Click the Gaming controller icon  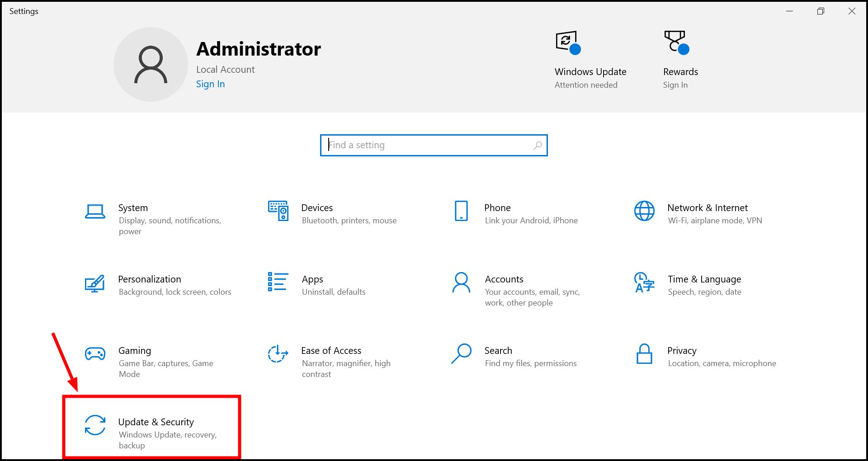(95, 354)
